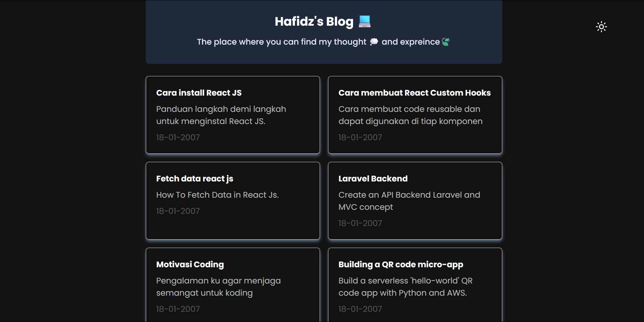Viewport: 644px width, 322px height.
Task: Click the date under Cara install React JS
Action: click(x=178, y=138)
